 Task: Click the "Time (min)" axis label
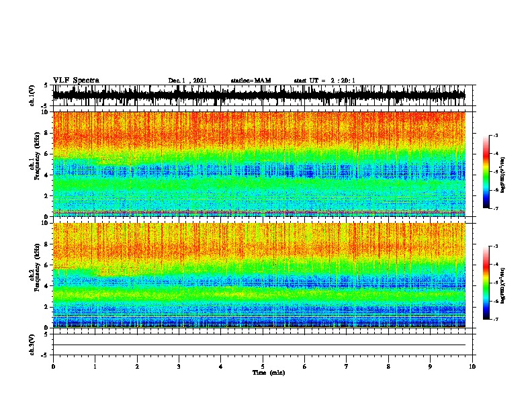click(269, 373)
